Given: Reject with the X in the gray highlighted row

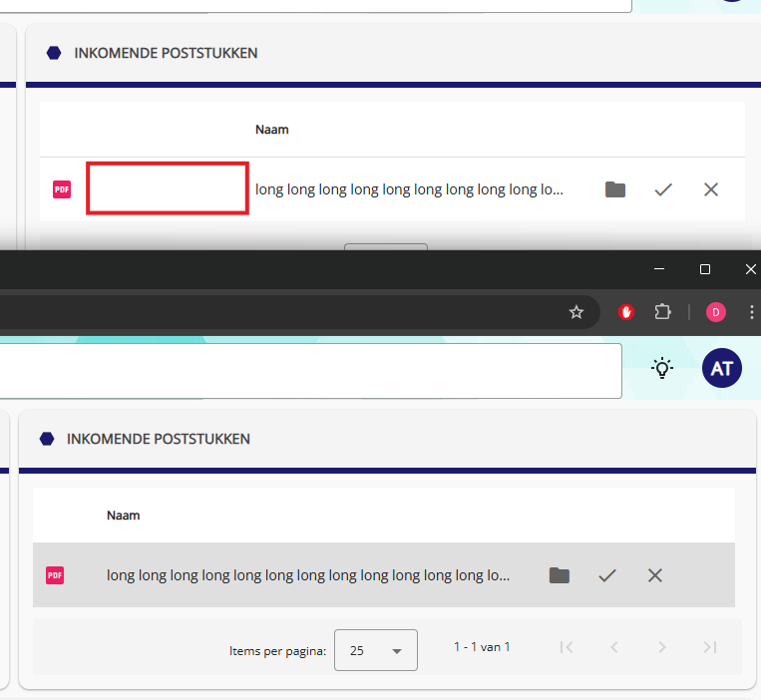Looking at the screenshot, I should coord(655,575).
